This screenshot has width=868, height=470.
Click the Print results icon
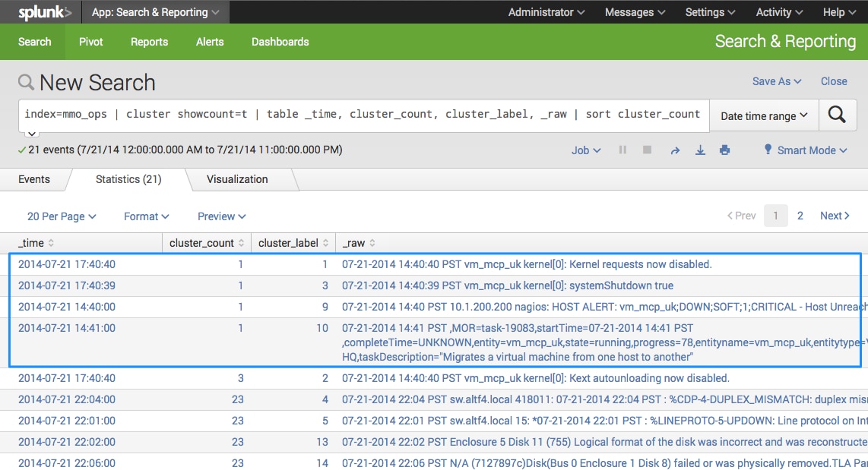point(724,150)
